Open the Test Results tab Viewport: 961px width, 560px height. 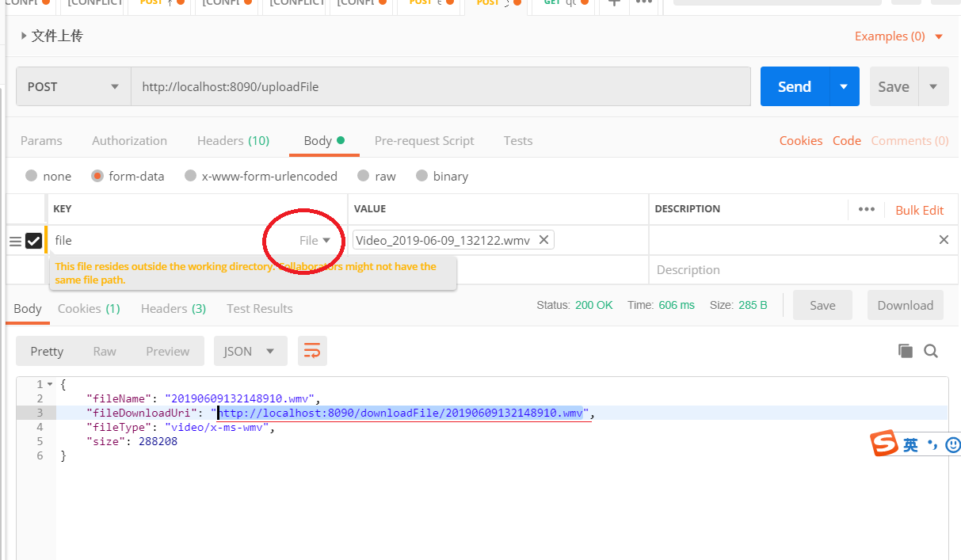[x=260, y=308]
